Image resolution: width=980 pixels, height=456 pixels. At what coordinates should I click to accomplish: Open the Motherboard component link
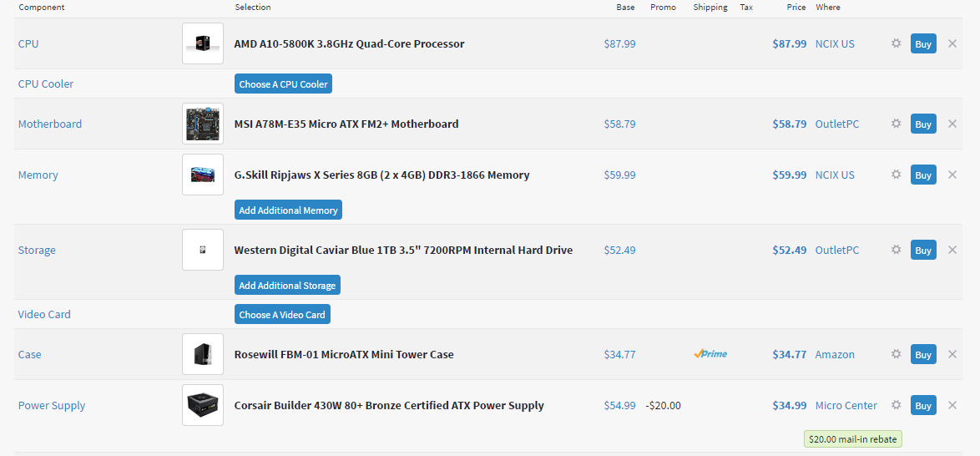pos(50,124)
